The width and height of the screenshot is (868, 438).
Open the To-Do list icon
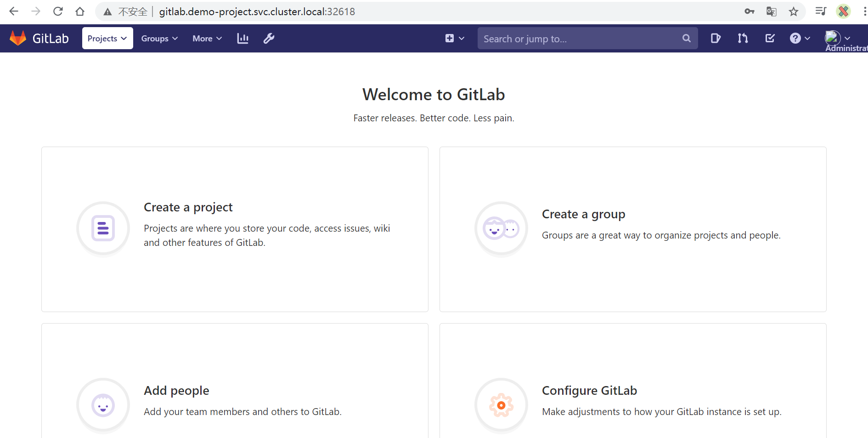[x=770, y=38]
